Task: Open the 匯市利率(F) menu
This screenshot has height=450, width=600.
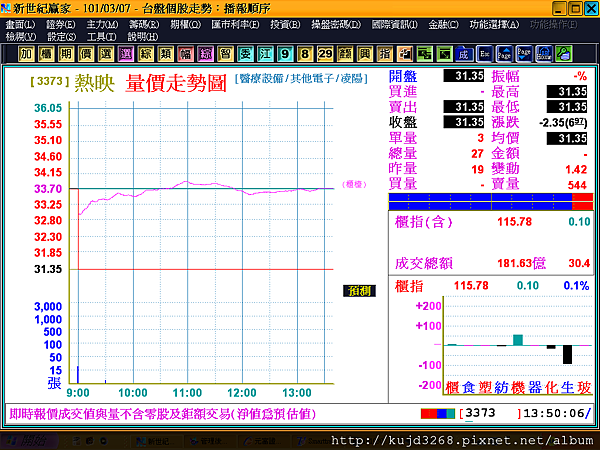Action: click(235, 24)
